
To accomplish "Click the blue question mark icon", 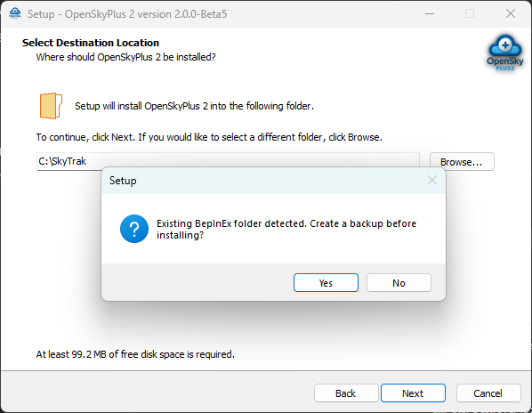I will coord(134,229).
